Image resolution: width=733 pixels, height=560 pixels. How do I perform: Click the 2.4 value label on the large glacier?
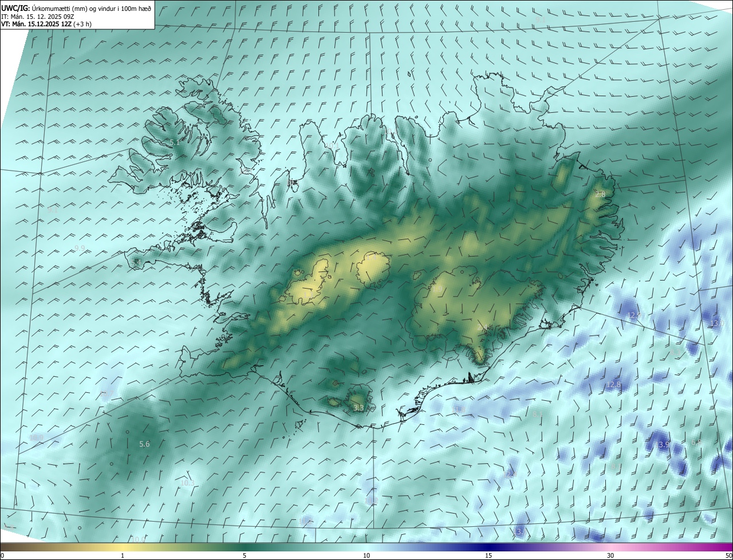[483, 328]
